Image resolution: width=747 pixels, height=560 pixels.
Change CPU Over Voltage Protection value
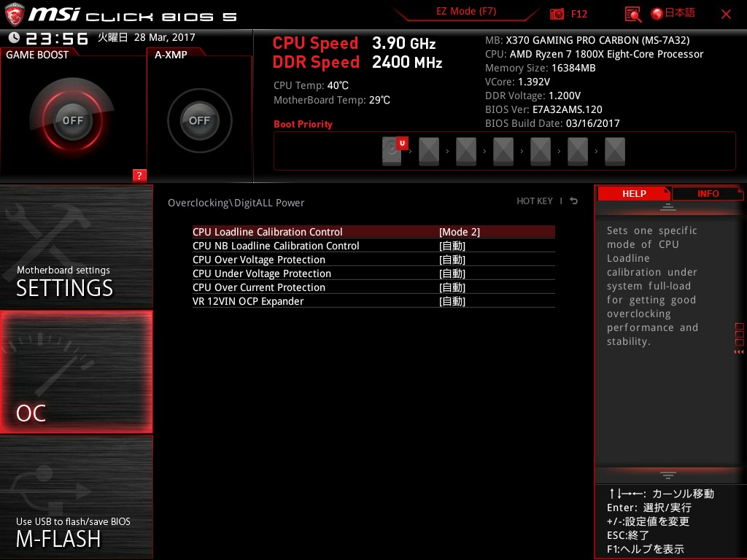tap(452, 260)
